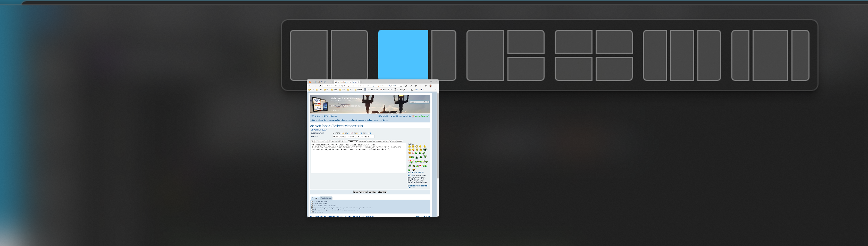This screenshot has width=868, height=246.
Task: Click the dragged browser window thumbnail
Action: pos(373,149)
